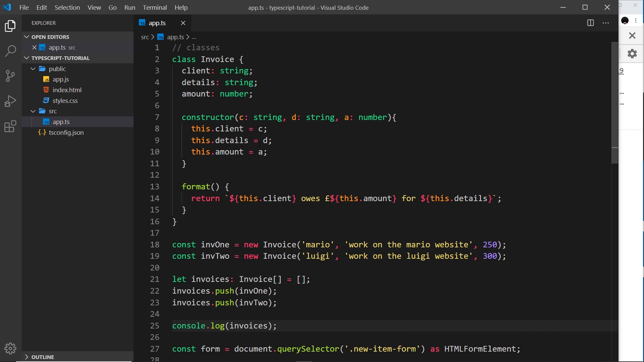
Task: Open the Source Control view
Action: coord(10,76)
